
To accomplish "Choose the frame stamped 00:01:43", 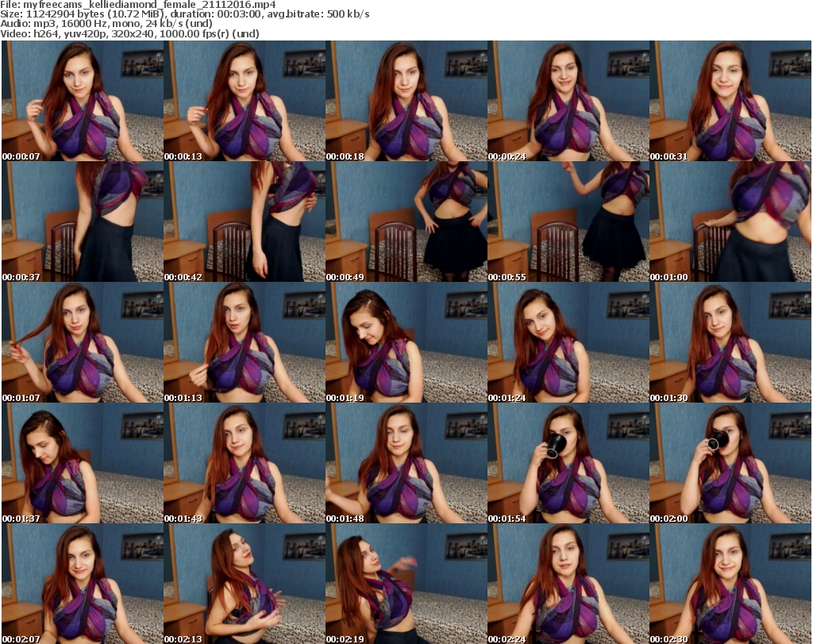I will [x=245, y=463].
